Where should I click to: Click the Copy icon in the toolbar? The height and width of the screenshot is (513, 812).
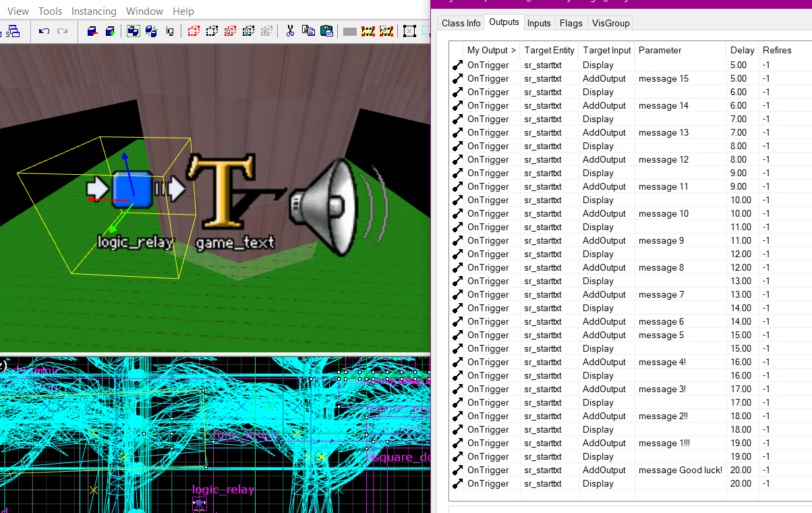point(308,31)
